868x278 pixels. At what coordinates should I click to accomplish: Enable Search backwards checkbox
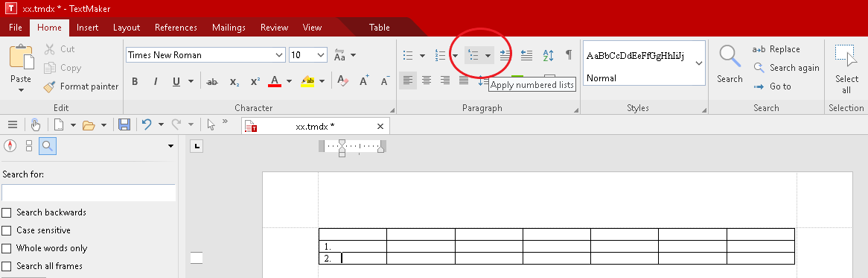(x=7, y=212)
